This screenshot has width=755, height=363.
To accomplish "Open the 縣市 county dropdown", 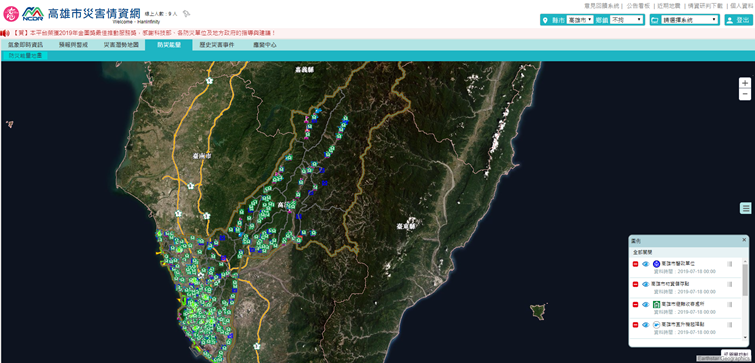I will (580, 20).
